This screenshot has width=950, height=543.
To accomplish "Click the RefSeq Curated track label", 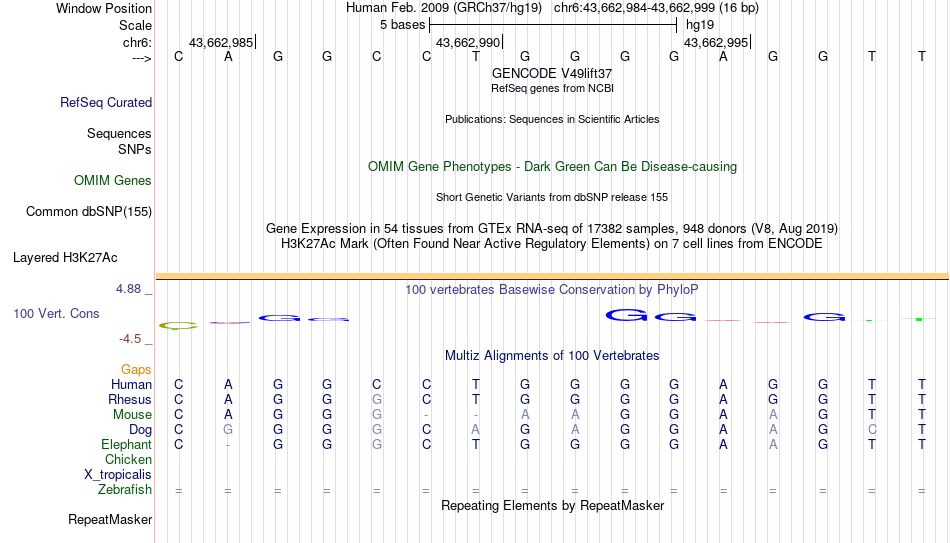I will tap(106, 102).
